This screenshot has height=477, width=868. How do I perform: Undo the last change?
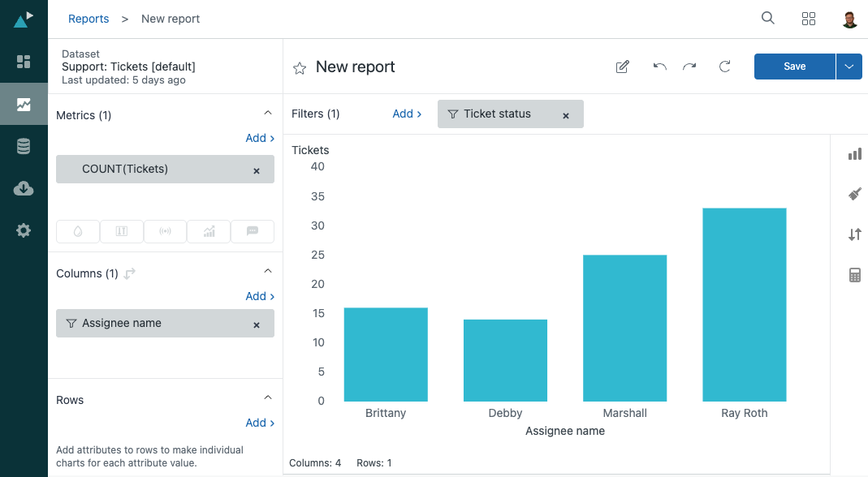(659, 67)
